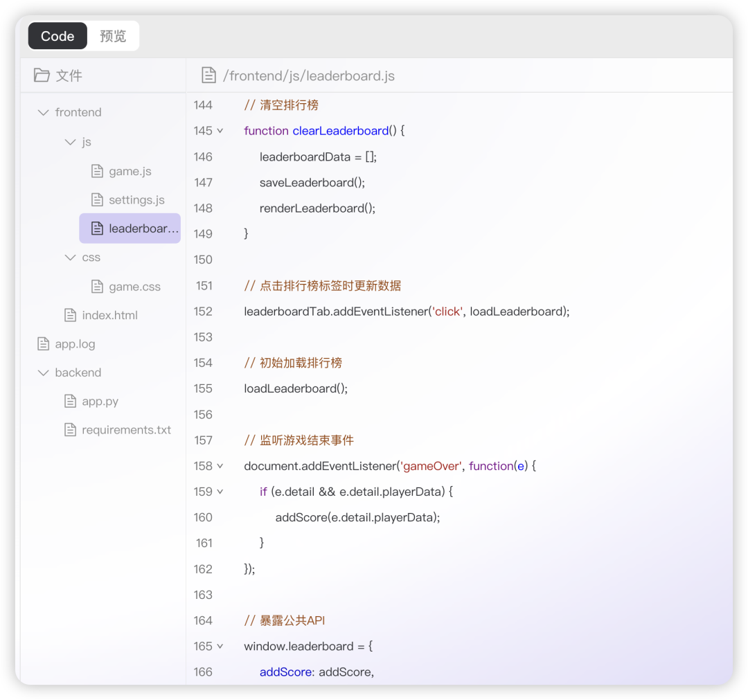Click the folder icon beside 文件

(42, 75)
